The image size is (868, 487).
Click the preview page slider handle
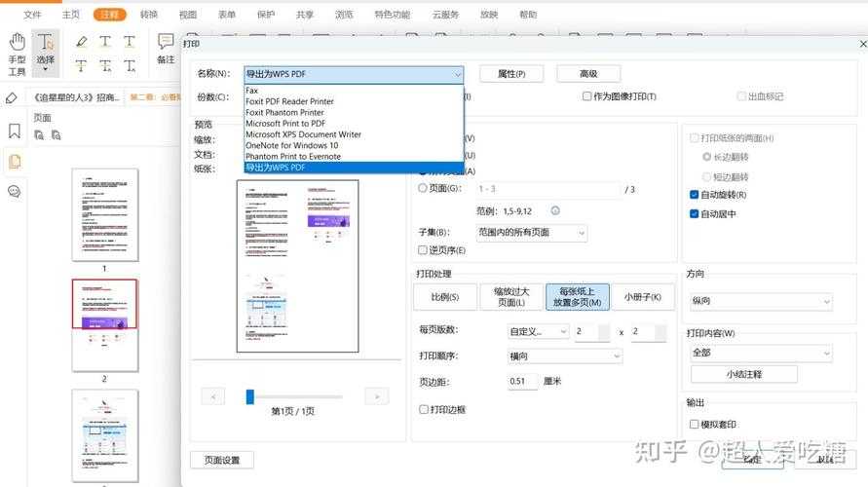point(250,396)
